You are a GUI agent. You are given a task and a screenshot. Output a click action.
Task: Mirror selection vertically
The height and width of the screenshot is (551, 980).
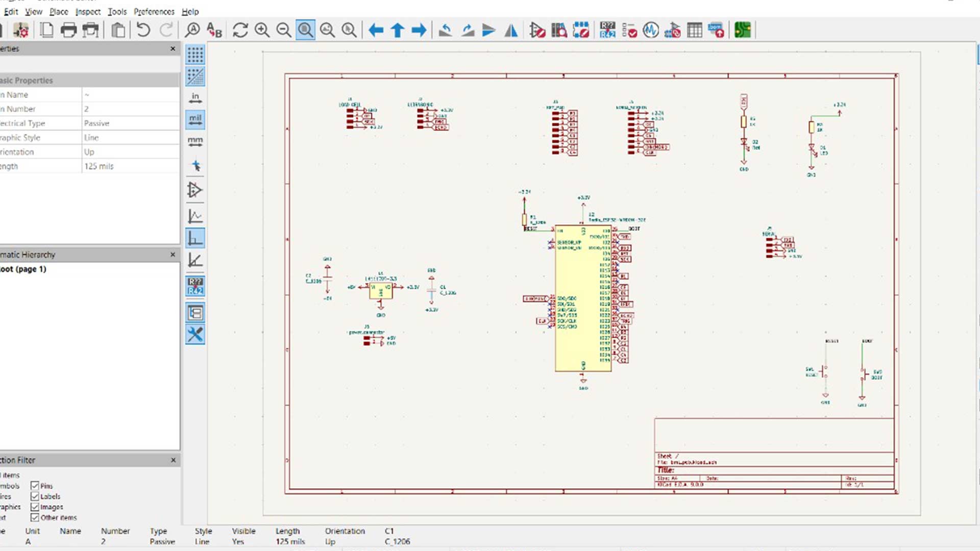pos(489,30)
